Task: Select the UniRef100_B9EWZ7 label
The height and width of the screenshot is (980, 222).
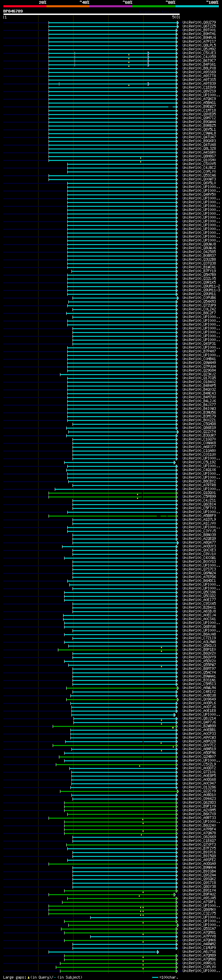Action: (199, 106)
